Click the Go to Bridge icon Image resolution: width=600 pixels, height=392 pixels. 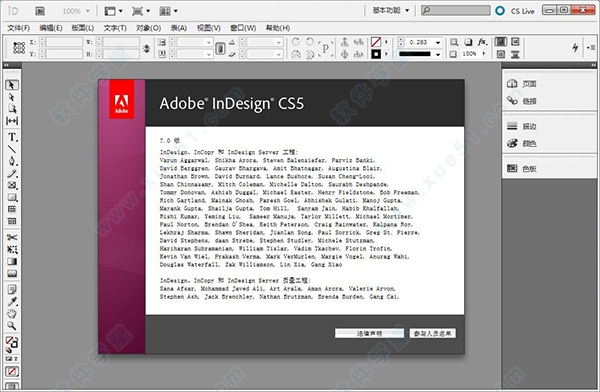[x=40, y=11]
